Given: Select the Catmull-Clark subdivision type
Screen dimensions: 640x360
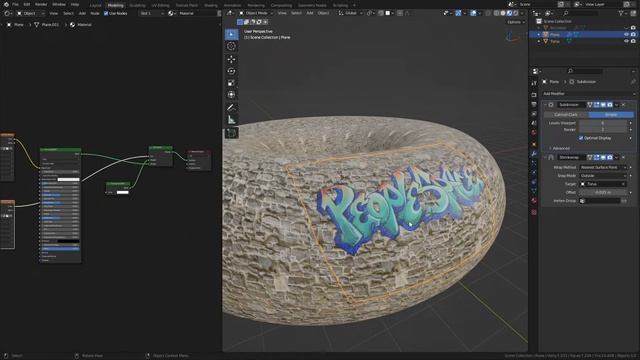Looking at the screenshot, I should pyautogui.click(x=566, y=115).
